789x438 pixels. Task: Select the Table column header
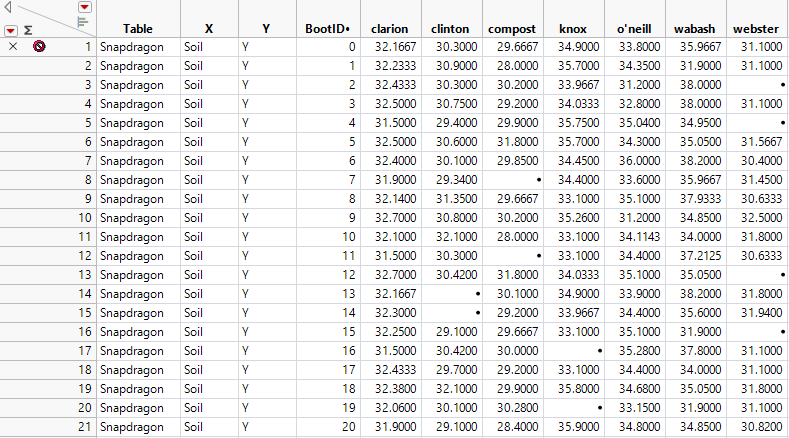[x=137, y=29]
